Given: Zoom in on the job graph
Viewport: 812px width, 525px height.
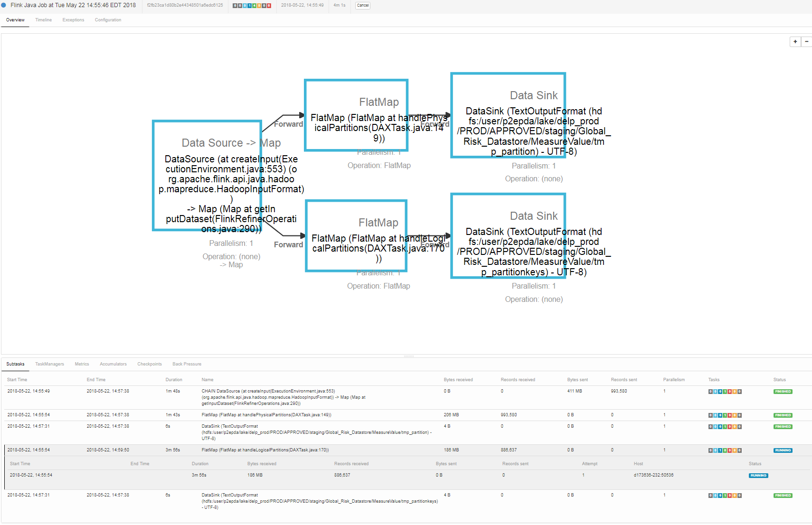Looking at the screenshot, I should 795,42.
